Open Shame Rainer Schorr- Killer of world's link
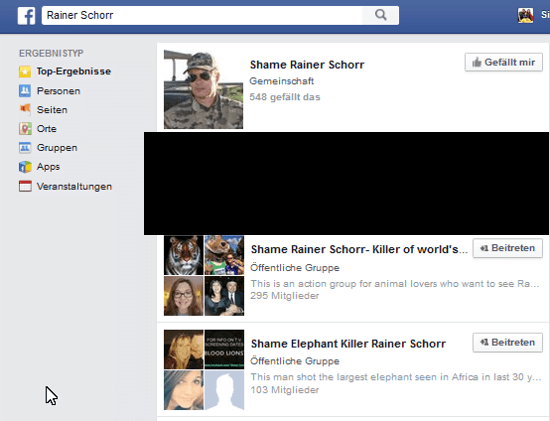This screenshot has height=421, width=550. pos(359,249)
